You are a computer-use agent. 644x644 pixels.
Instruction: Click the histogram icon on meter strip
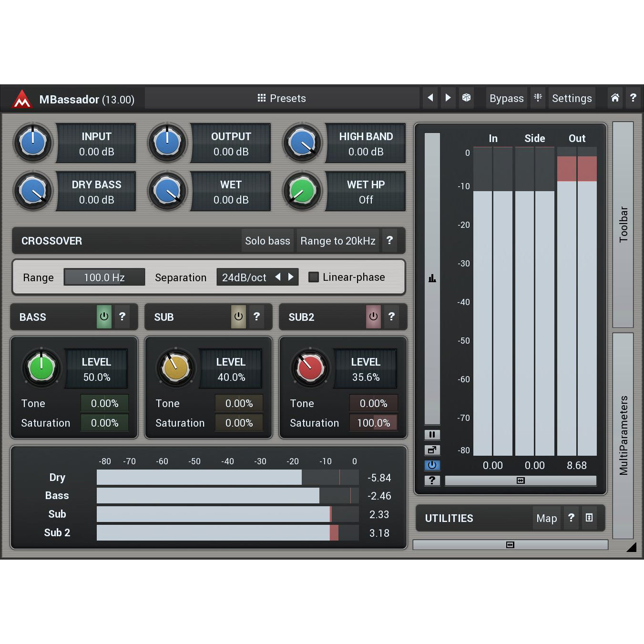tap(432, 278)
